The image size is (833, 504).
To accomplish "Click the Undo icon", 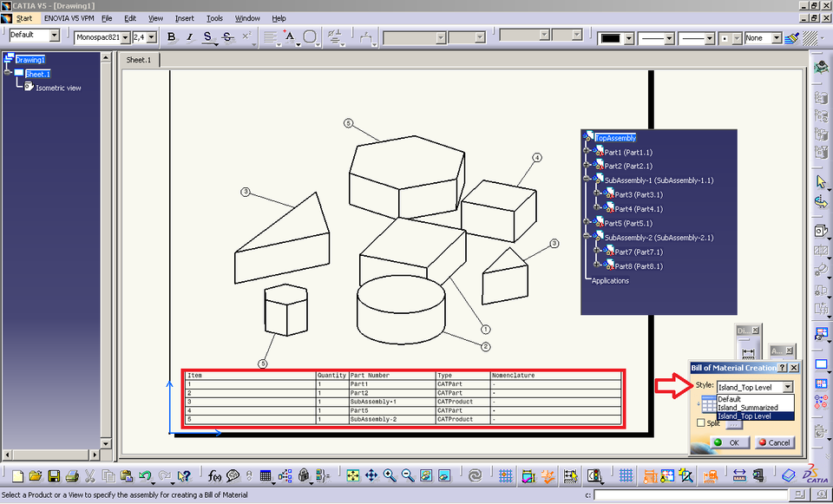I will point(145,475).
